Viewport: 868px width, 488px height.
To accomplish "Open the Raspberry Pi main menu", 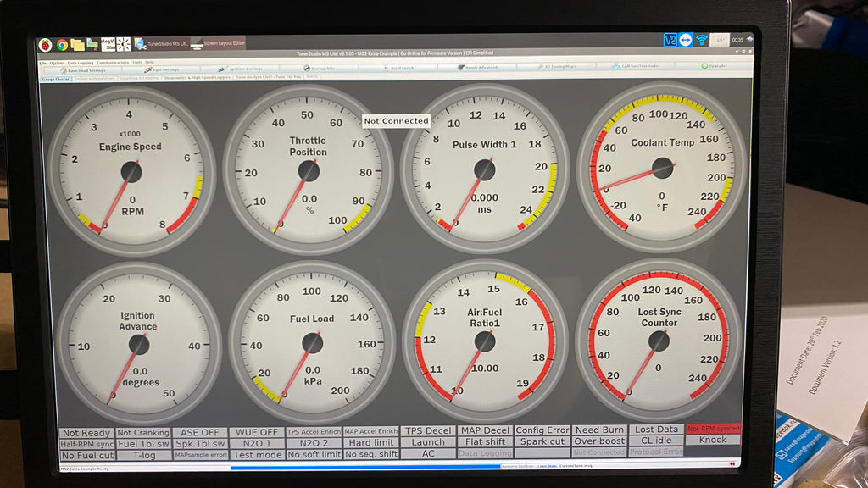I will (45, 44).
